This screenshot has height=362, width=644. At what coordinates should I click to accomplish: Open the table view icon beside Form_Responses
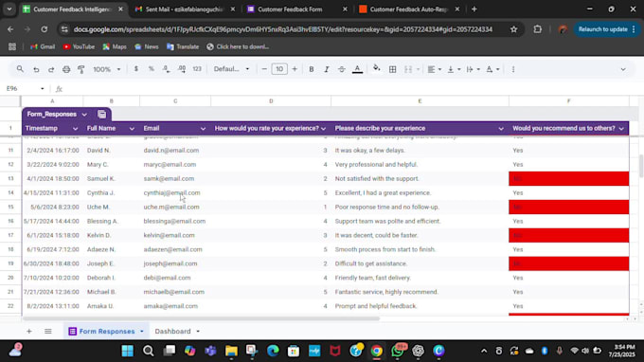pos(102,115)
